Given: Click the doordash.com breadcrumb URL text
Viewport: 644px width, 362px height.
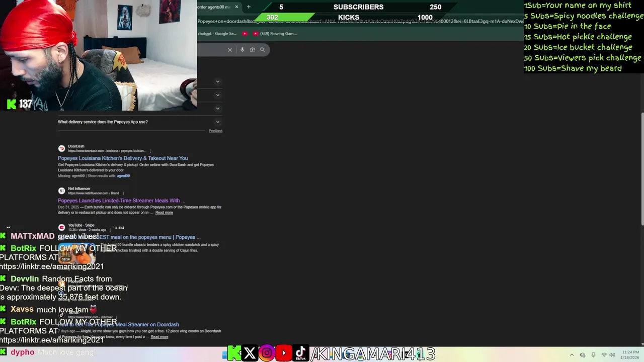Looking at the screenshot, I should pyautogui.click(x=107, y=151).
